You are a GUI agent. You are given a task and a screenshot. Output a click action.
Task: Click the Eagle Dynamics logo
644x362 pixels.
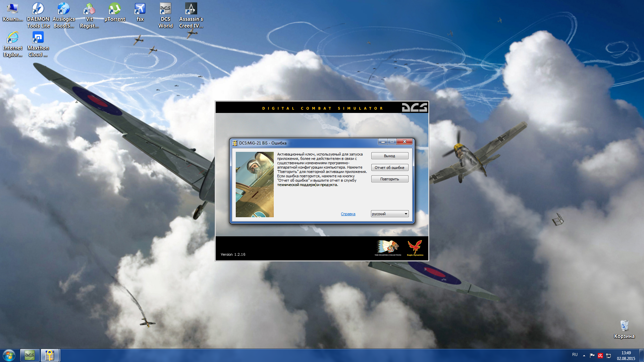tap(415, 248)
